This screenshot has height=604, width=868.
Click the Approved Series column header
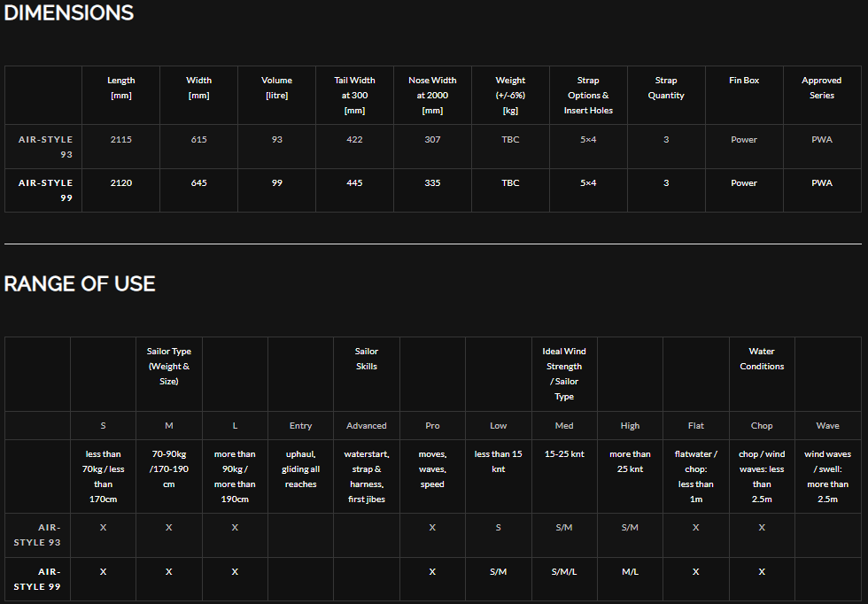(x=822, y=88)
